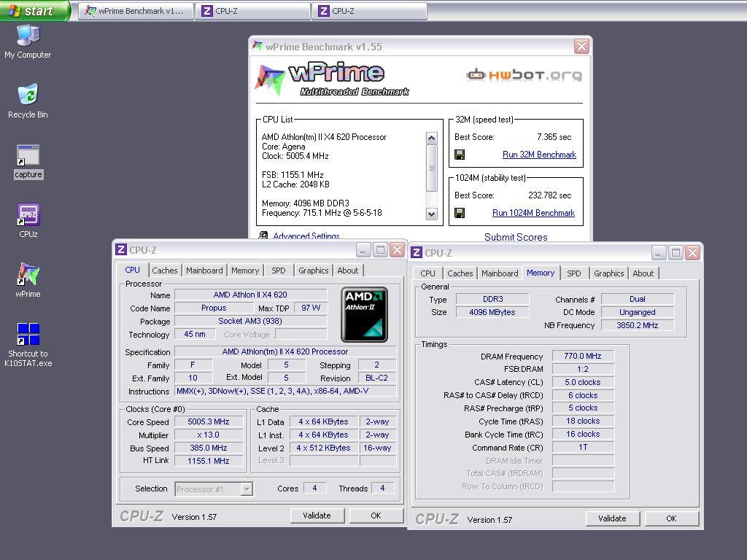Click the CPU List scrollbar thumb
The image size is (747, 560).
[432, 168]
